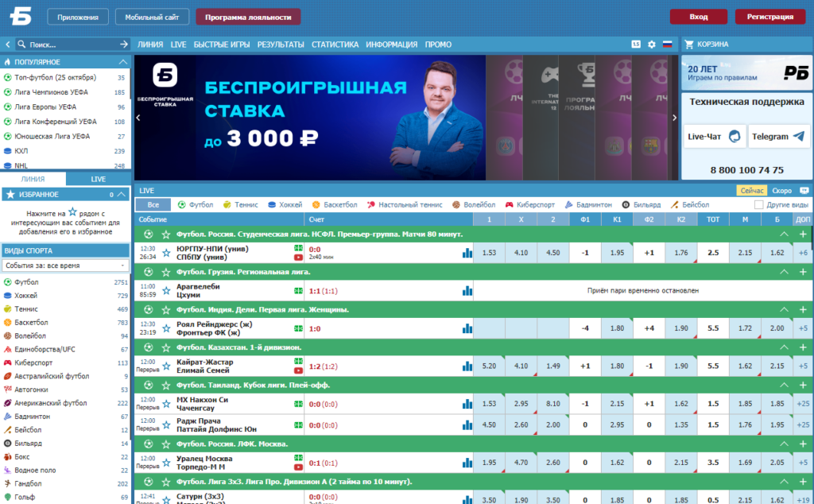
Task: Open the calendar icon next to settings
Action: pyautogui.click(x=636, y=45)
